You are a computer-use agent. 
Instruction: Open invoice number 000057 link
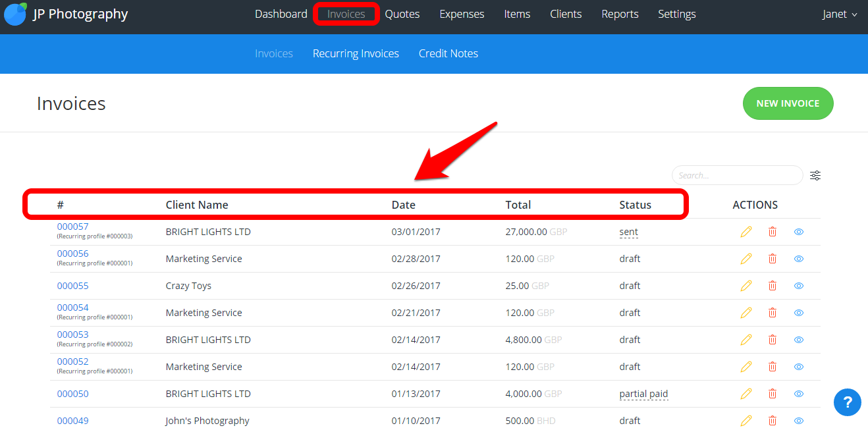pyautogui.click(x=72, y=227)
